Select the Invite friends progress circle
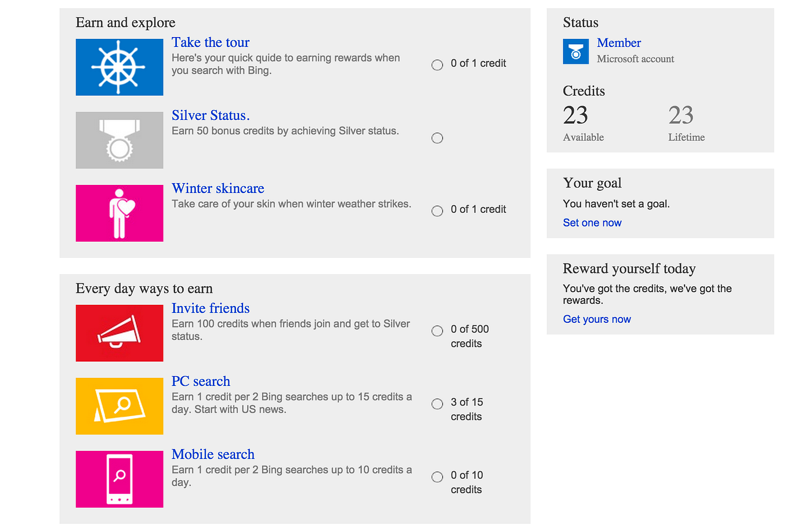Image resolution: width=812 pixels, height=532 pixels. click(437, 331)
